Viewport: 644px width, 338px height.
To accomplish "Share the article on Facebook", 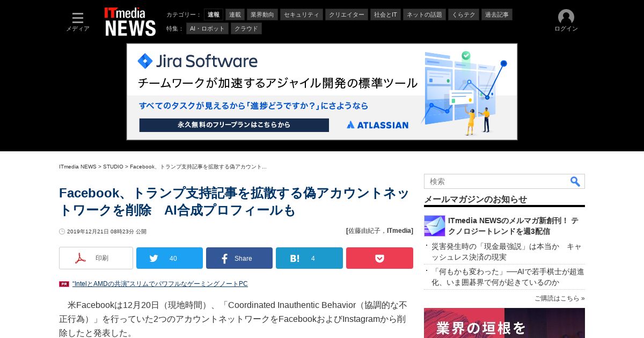I will click(x=239, y=258).
